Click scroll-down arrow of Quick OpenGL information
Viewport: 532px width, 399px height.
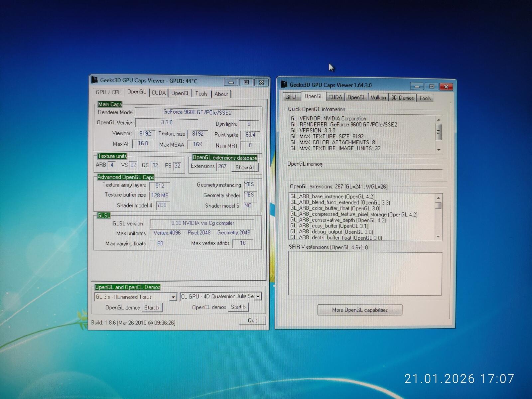coord(439,150)
